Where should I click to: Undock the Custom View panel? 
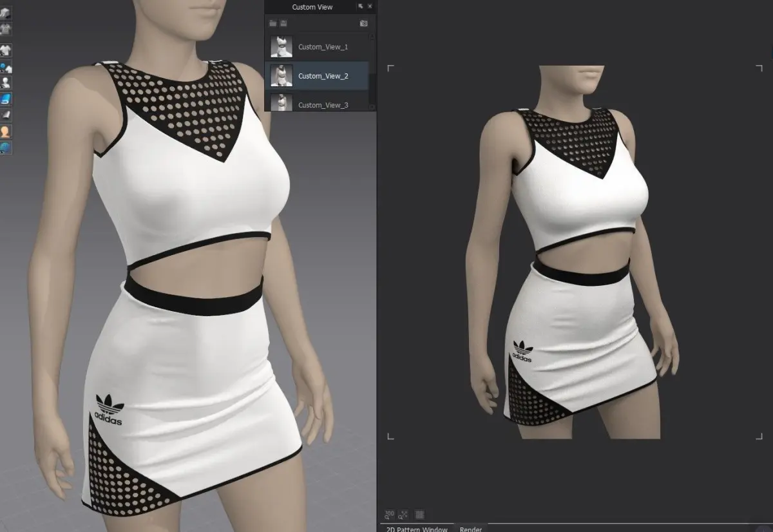pyautogui.click(x=361, y=6)
